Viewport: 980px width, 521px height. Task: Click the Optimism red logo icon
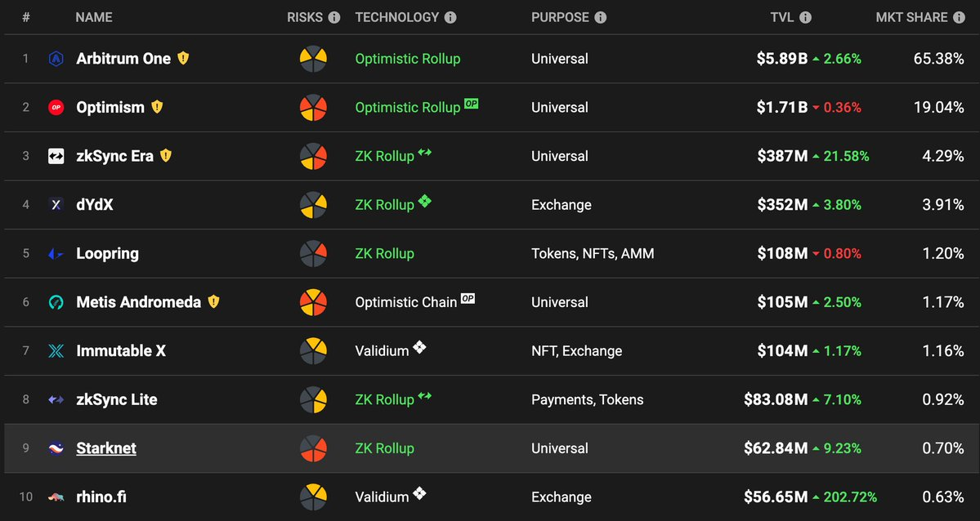56,107
